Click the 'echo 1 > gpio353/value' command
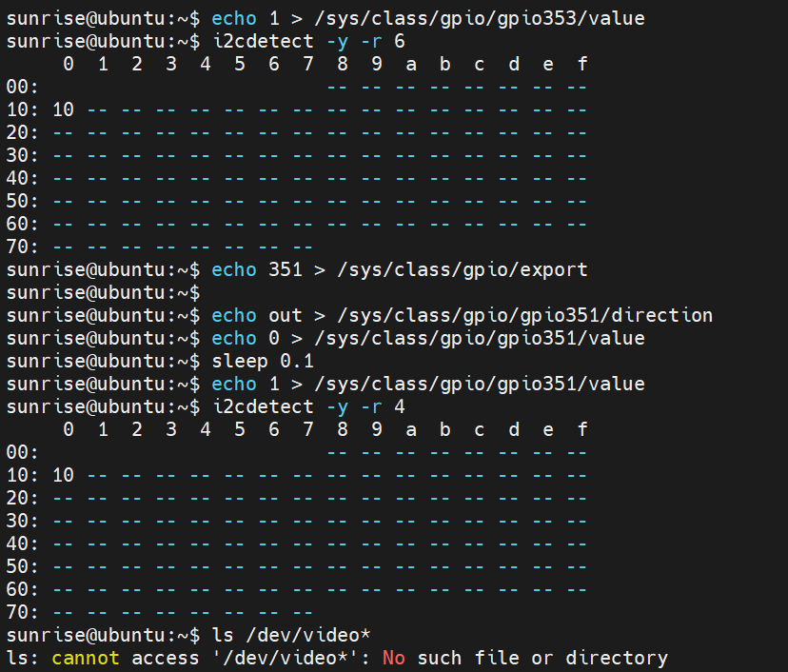Screen dimensions: 788x672 (427, 18)
